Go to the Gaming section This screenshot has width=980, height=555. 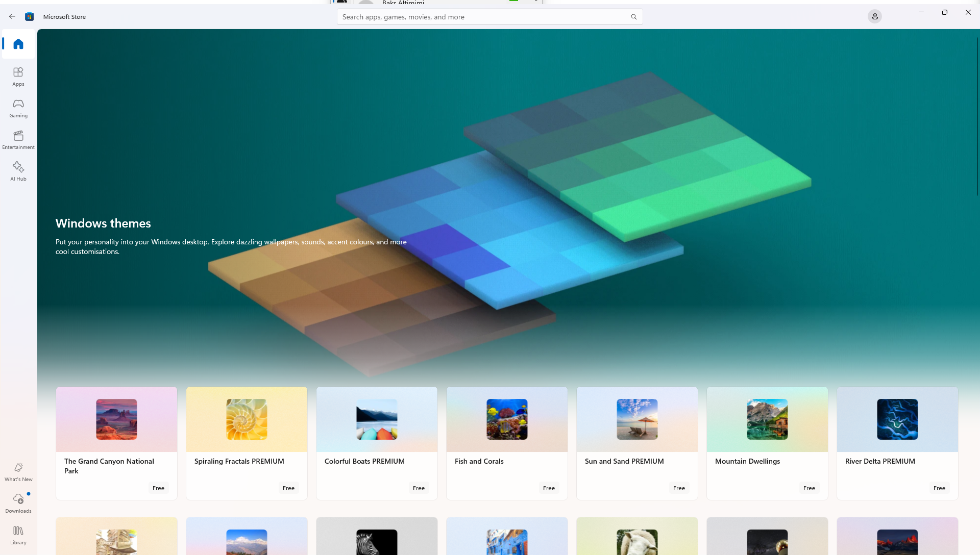point(18,108)
